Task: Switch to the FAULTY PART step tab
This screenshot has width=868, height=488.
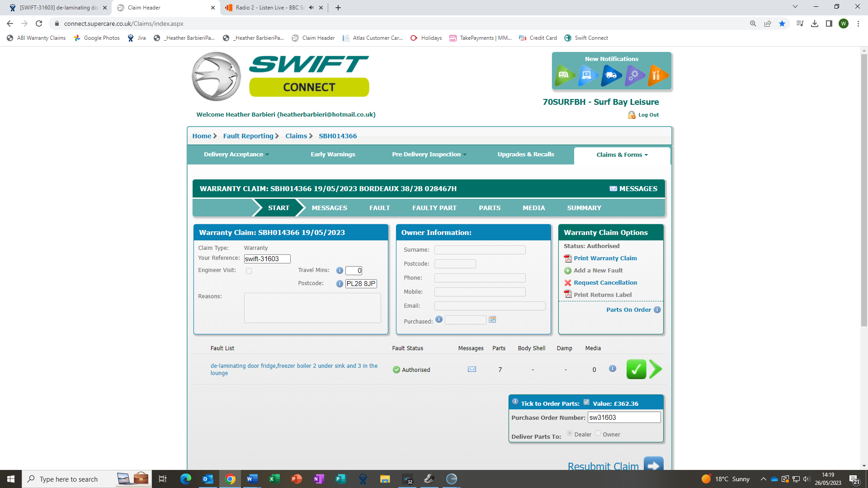Action: coord(434,208)
